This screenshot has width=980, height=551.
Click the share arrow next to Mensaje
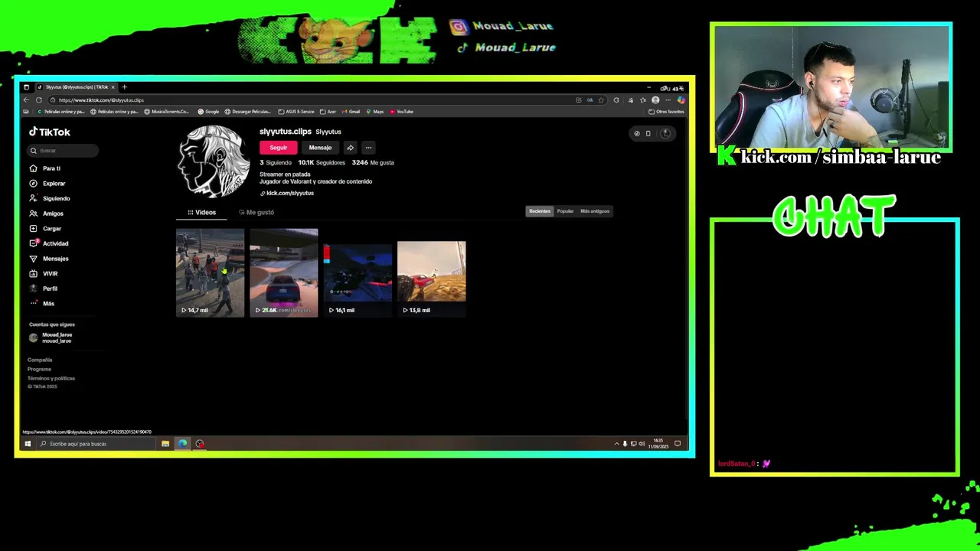pyautogui.click(x=350, y=148)
